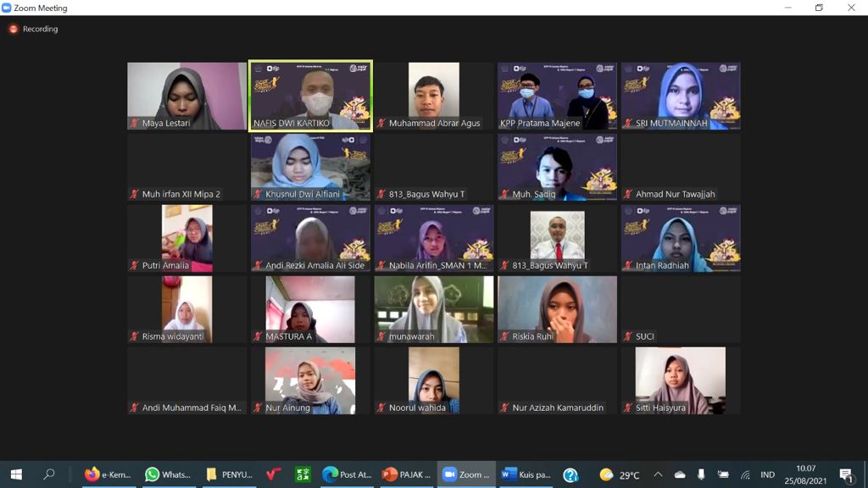Open the notification center icon

(845, 474)
